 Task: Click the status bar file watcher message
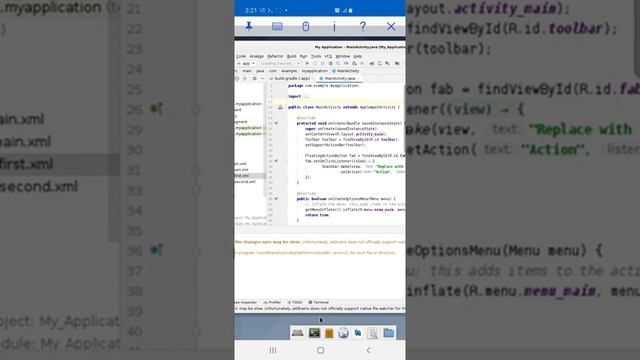tap(320, 309)
